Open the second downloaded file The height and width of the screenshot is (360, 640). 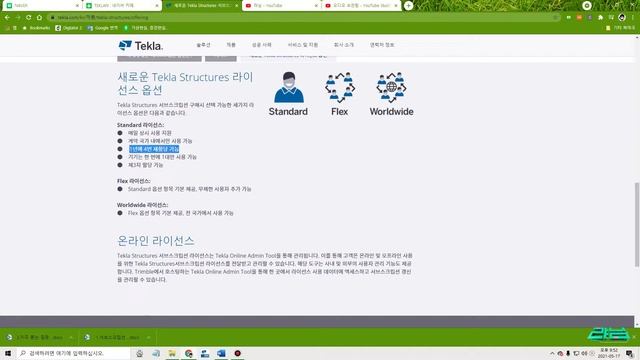click(x=112, y=337)
